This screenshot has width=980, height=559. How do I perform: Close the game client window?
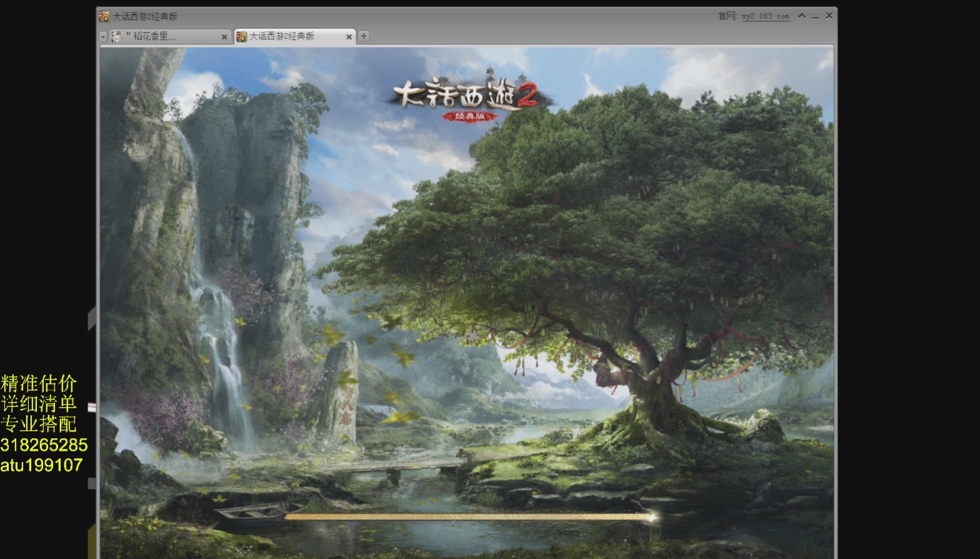829,16
